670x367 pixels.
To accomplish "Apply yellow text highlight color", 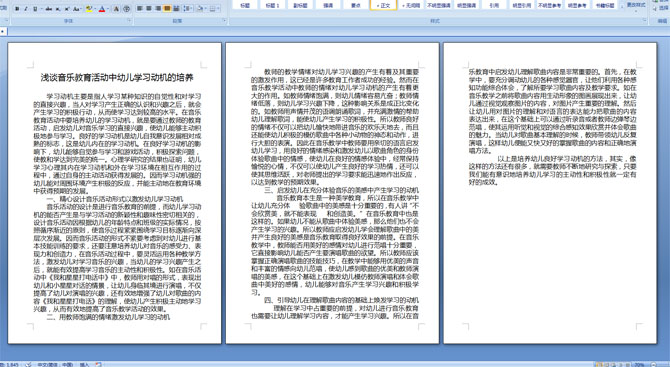I will 89,9.
